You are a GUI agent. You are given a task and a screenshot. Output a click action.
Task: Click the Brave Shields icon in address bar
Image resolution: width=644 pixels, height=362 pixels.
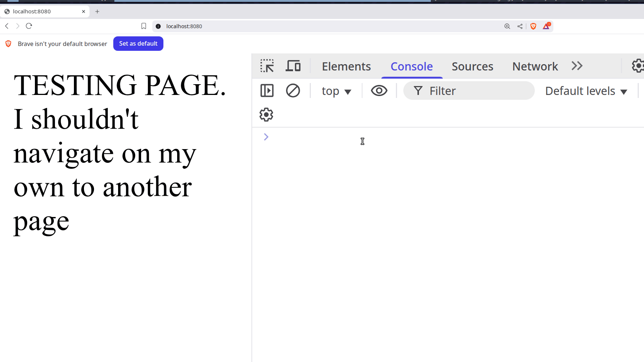[533, 26]
